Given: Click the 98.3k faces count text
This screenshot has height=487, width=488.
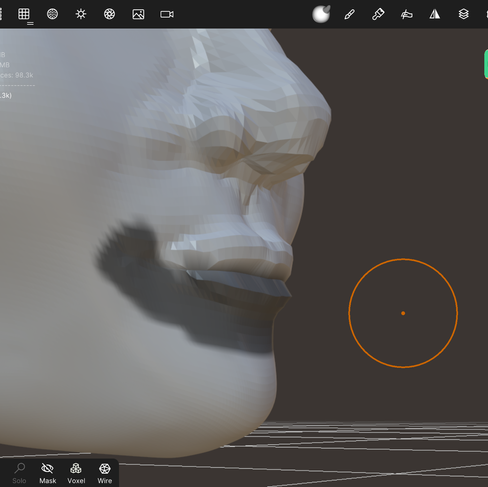Looking at the screenshot, I should [x=16, y=75].
